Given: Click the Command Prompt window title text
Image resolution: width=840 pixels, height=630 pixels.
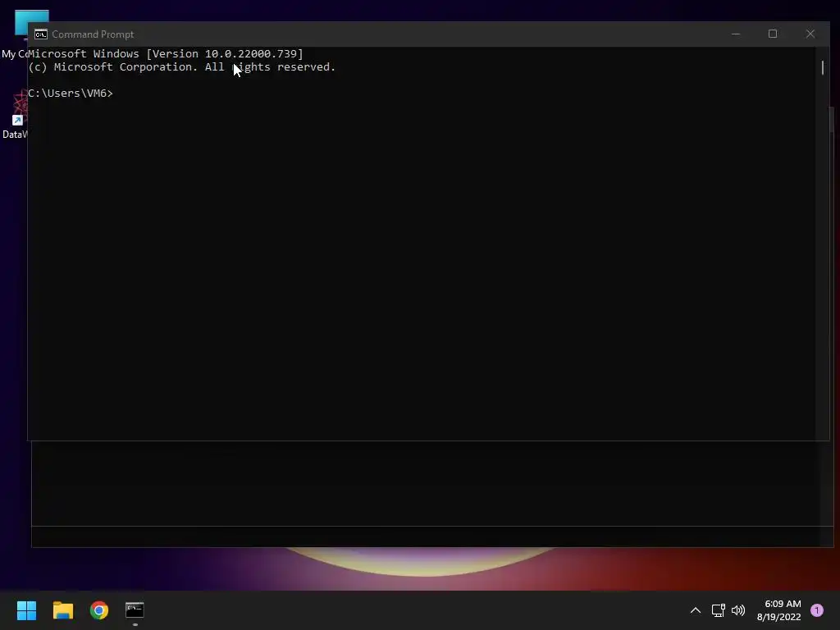Looking at the screenshot, I should (x=93, y=34).
